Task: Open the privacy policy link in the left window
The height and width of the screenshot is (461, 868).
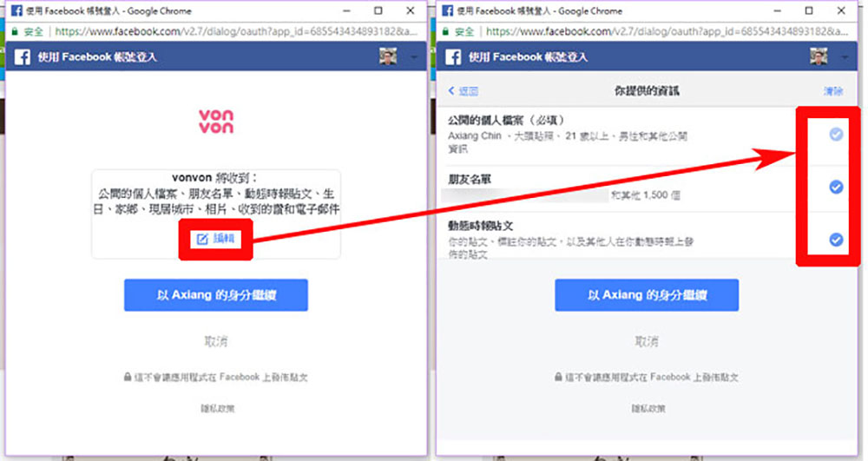Action: pyautogui.click(x=218, y=408)
